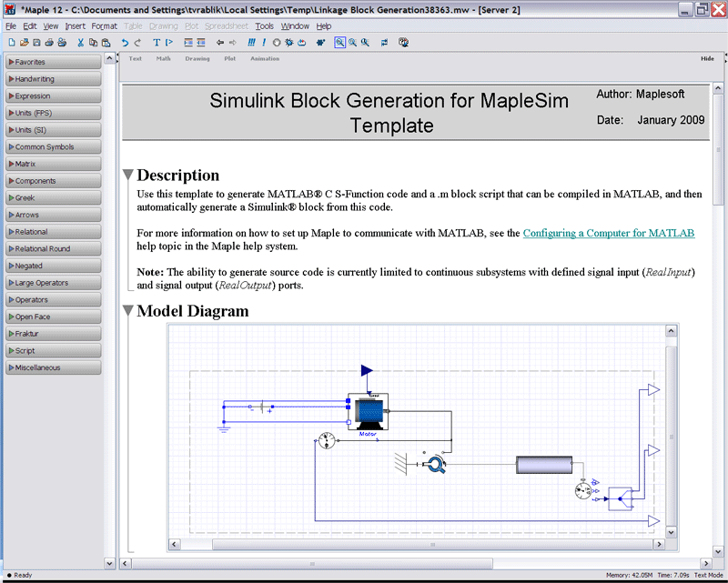
Task: Click the Undo arrow icon
Action: (125, 43)
